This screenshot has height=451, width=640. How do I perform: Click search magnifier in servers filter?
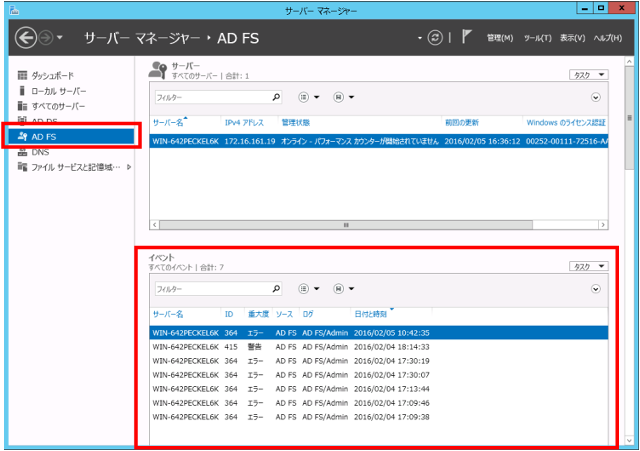pos(276,97)
